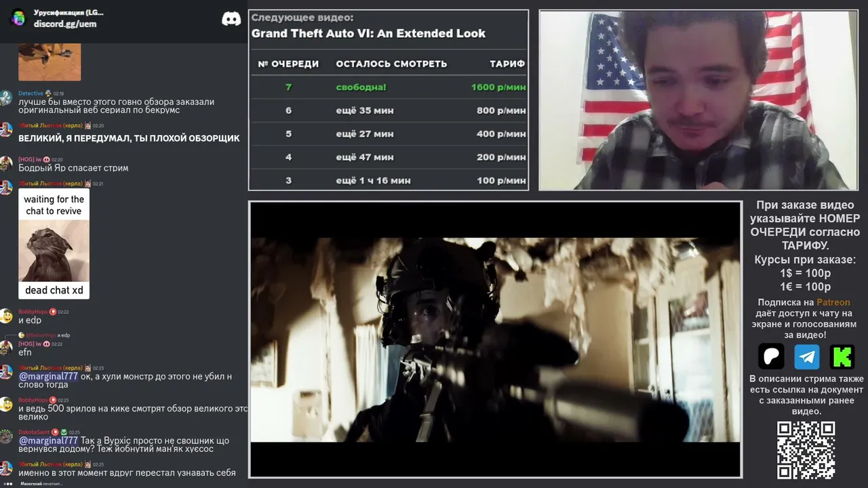Click BobbyHops avatar on the 02:22 message

click(x=6, y=316)
